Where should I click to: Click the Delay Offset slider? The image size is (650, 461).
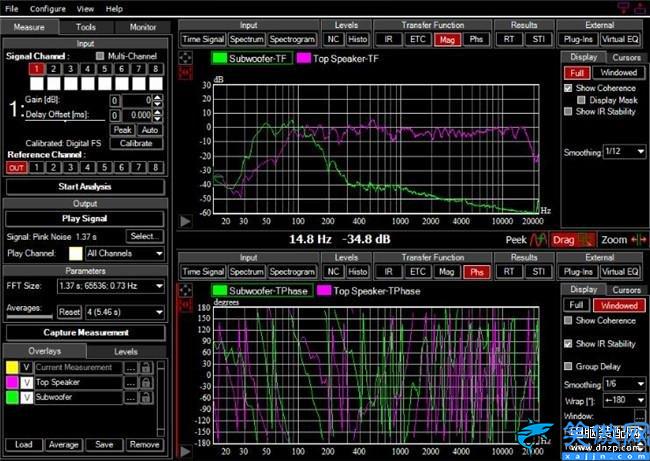[65, 121]
